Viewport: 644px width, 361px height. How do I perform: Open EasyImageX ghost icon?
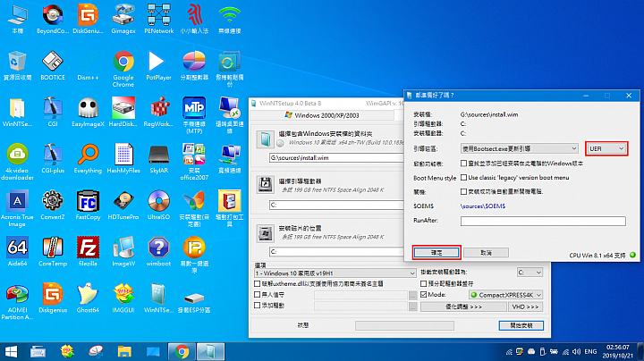click(x=88, y=112)
